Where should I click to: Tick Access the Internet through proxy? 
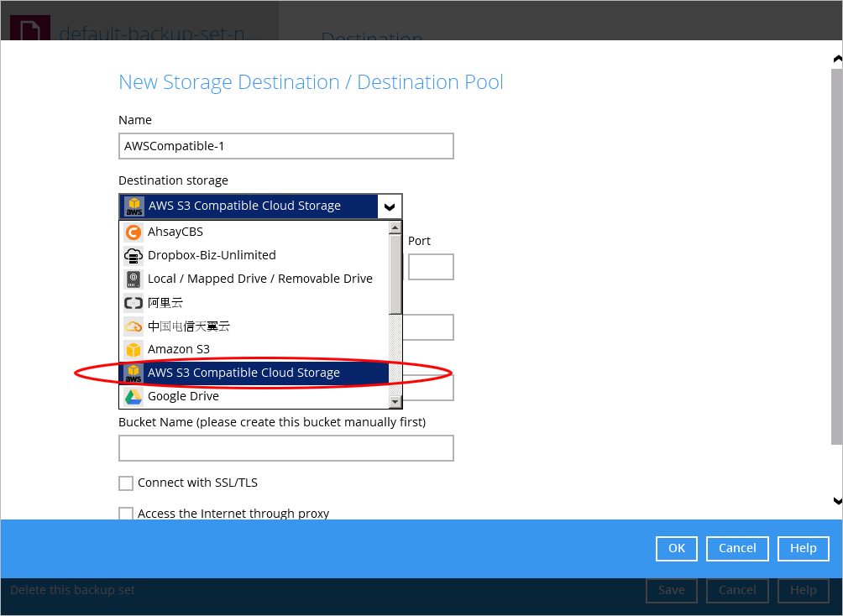126,514
